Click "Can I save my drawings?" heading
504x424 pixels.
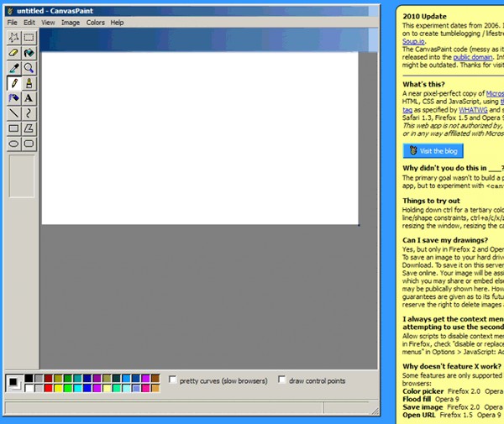pos(445,240)
